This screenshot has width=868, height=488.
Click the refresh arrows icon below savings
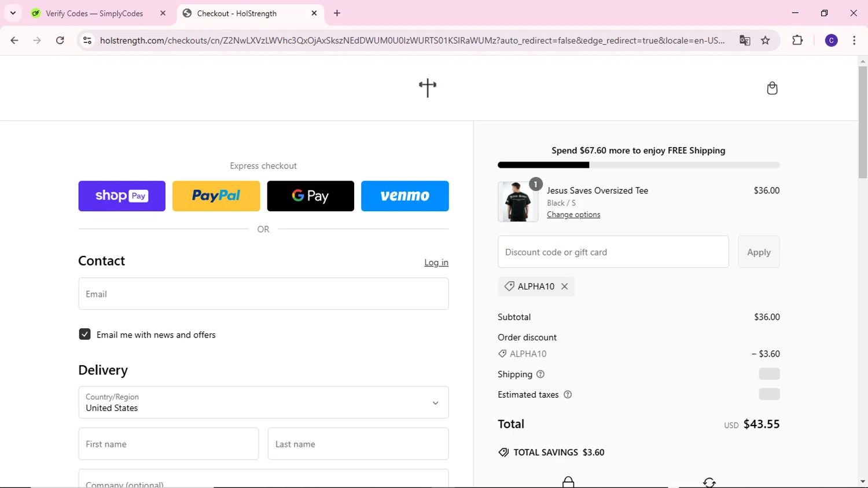tap(709, 482)
